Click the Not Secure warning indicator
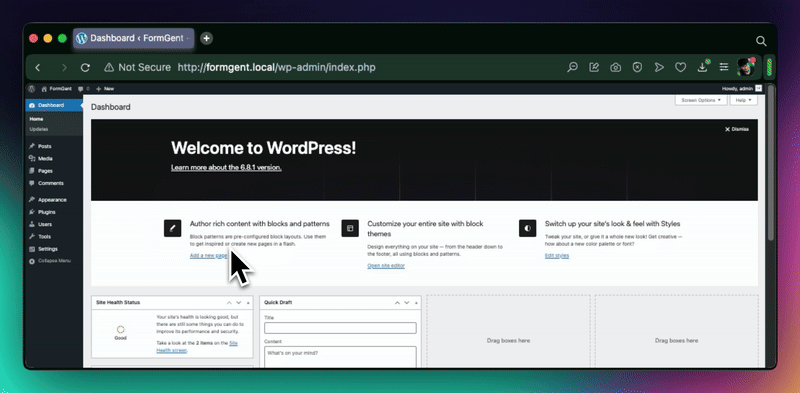800x393 pixels. (x=137, y=67)
